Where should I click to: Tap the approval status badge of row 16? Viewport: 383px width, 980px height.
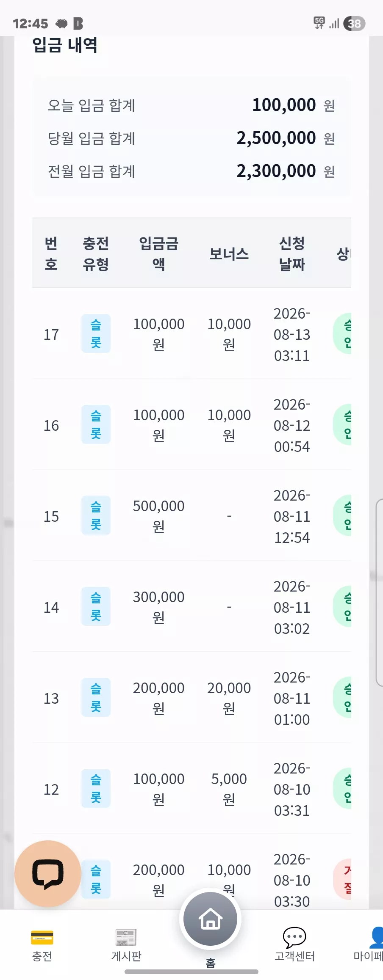[343, 425]
